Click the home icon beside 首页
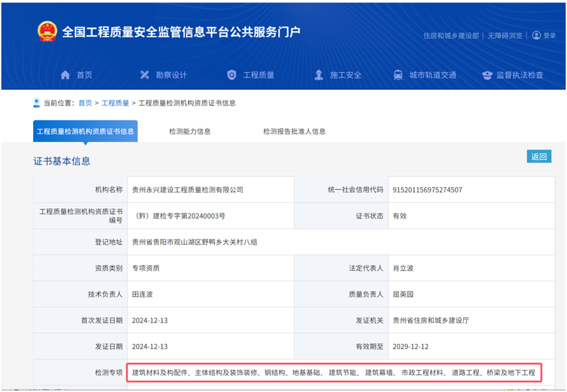The height and width of the screenshot is (392, 567). click(65, 75)
